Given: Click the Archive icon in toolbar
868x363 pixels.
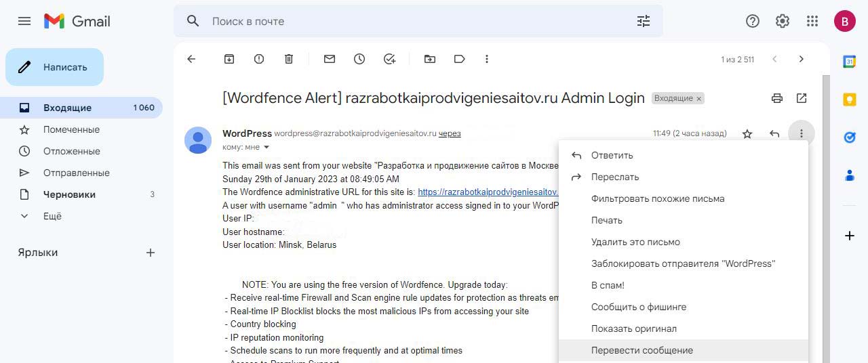Looking at the screenshot, I should tap(229, 59).
